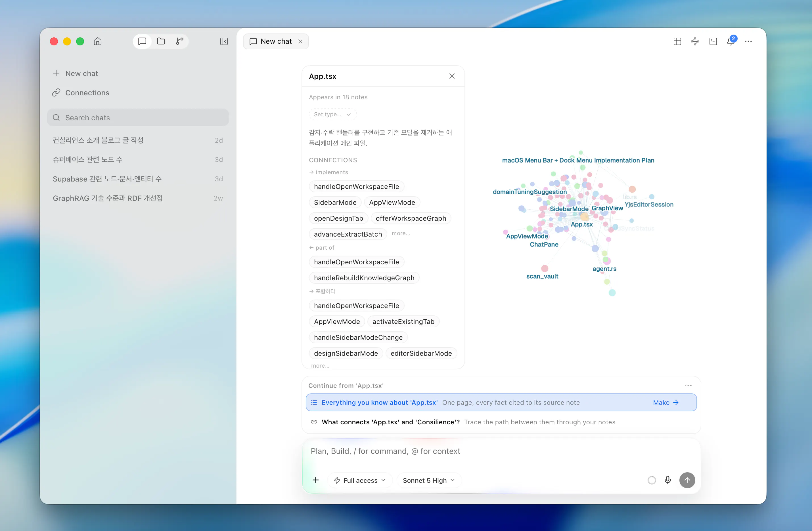Open chat 'GraphRAG 기술 수준과 RDF 개선점'

pos(138,198)
